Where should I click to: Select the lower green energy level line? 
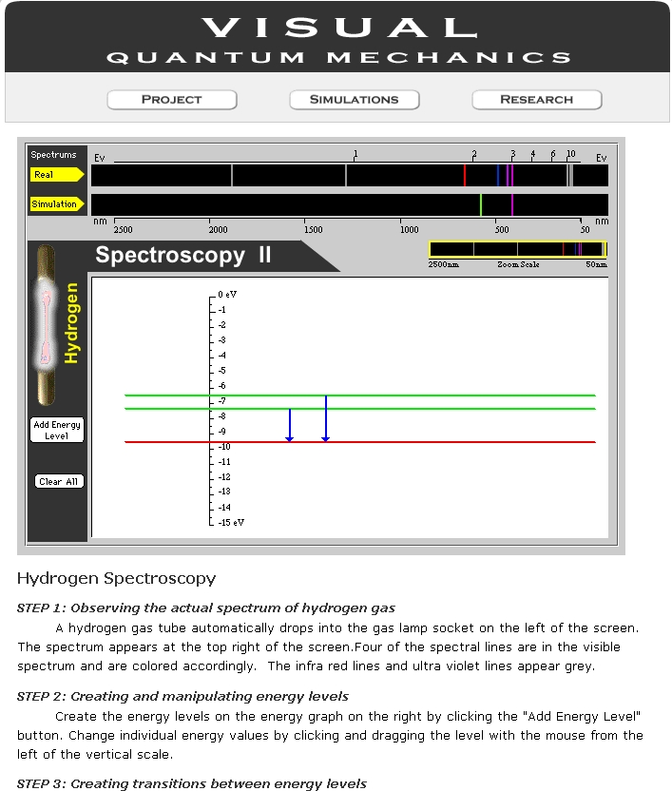click(x=359, y=409)
